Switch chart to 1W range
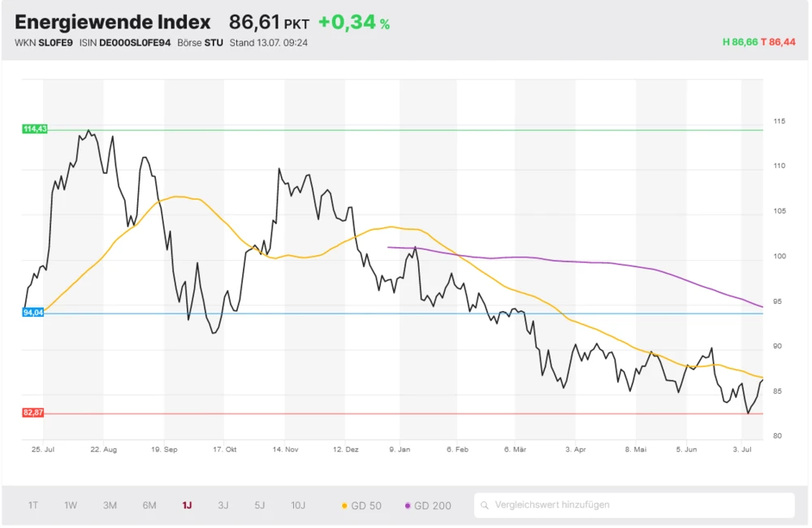The height and width of the screenshot is (528, 812). click(71, 505)
